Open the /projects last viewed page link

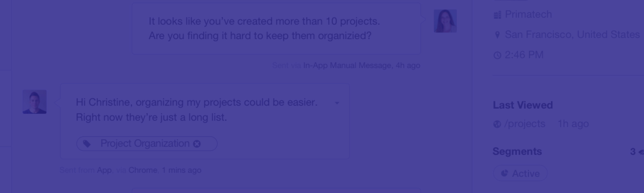pyautogui.click(x=525, y=124)
